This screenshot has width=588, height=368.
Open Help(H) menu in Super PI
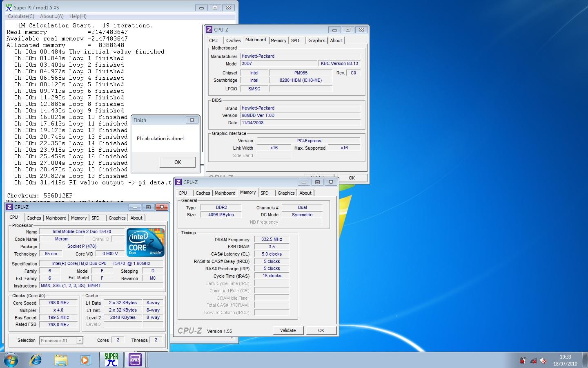coord(78,16)
